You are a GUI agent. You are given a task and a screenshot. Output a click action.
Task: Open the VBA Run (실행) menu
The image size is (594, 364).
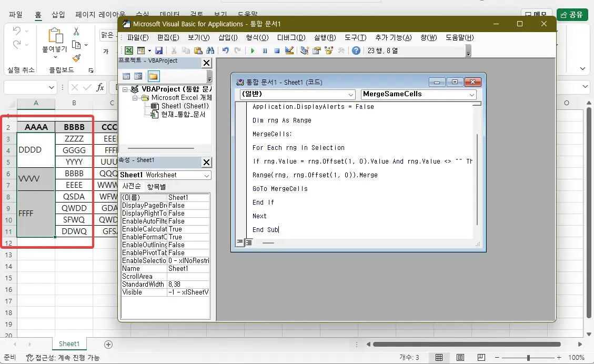(x=325, y=37)
